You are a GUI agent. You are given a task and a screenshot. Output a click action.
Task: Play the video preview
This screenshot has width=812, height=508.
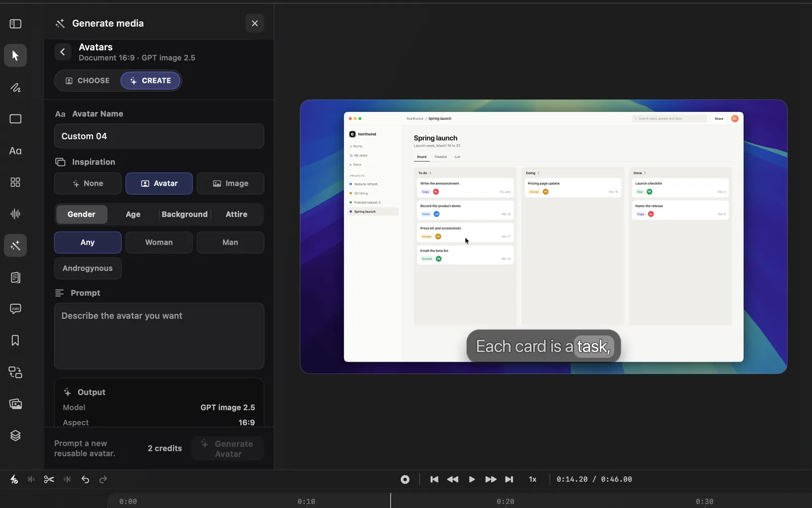click(472, 479)
